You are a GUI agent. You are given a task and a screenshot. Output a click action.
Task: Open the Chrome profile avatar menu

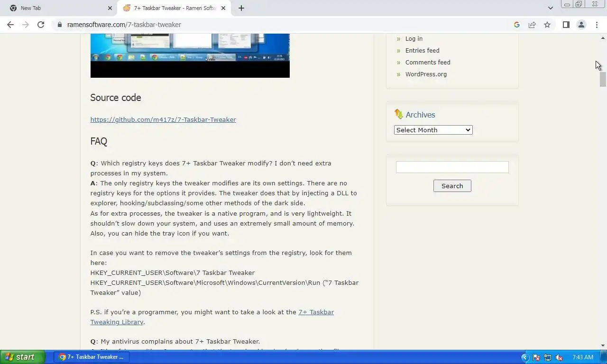581,25
